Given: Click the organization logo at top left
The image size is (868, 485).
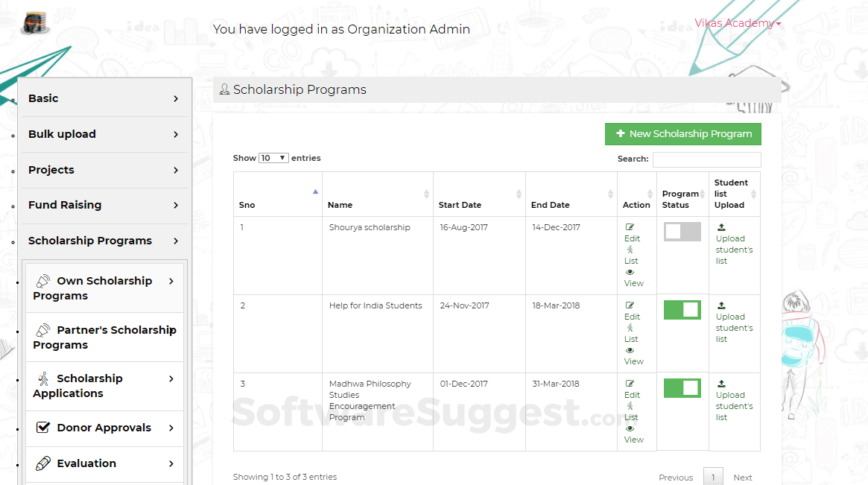Looking at the screenshot, I should (34, 22).
